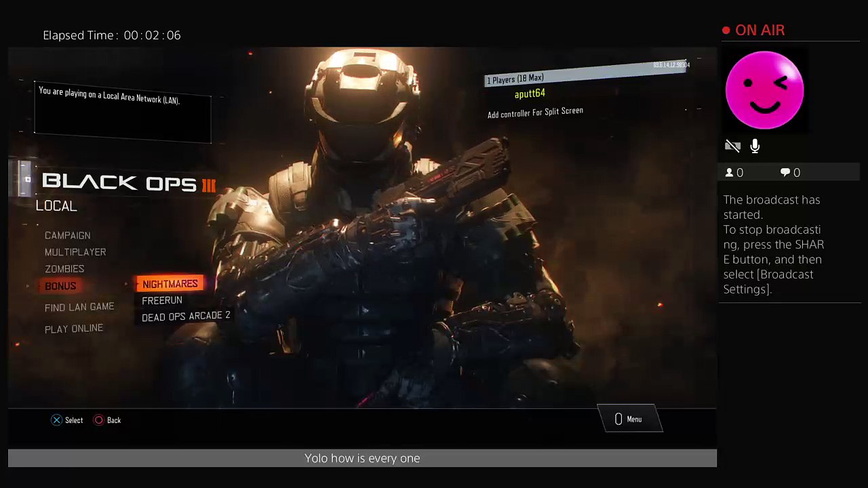
Task: Open the Campaign menu entry
Action: click(x=67, y=235)
